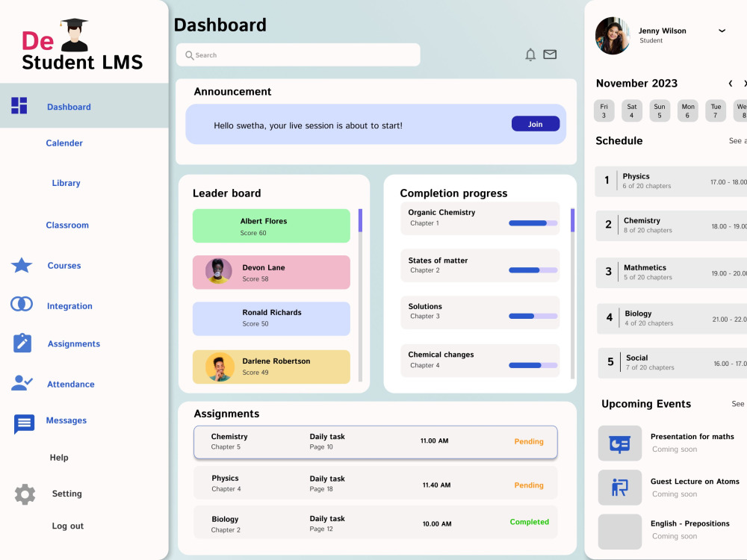Viewport: 747px width, 560px height.
Task: Select Mon 6 date chip
Action: pyautogui.click(x=687, y=111)
